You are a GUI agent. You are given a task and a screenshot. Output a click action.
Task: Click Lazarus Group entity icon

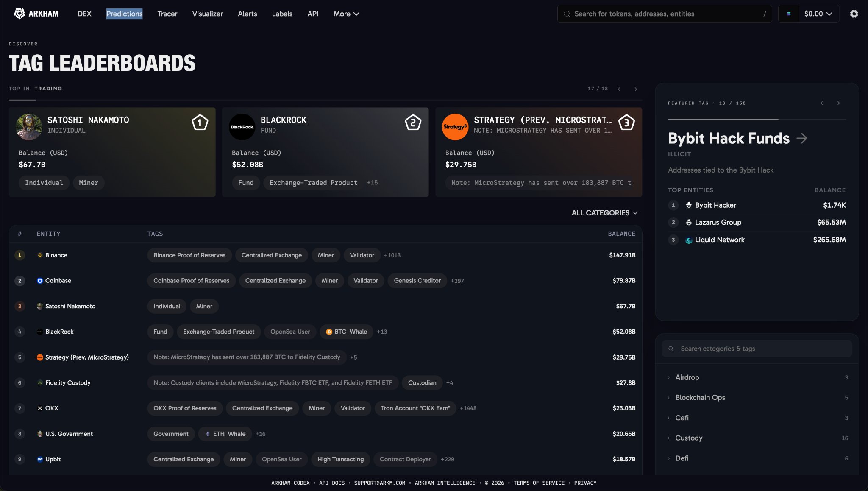689,222
